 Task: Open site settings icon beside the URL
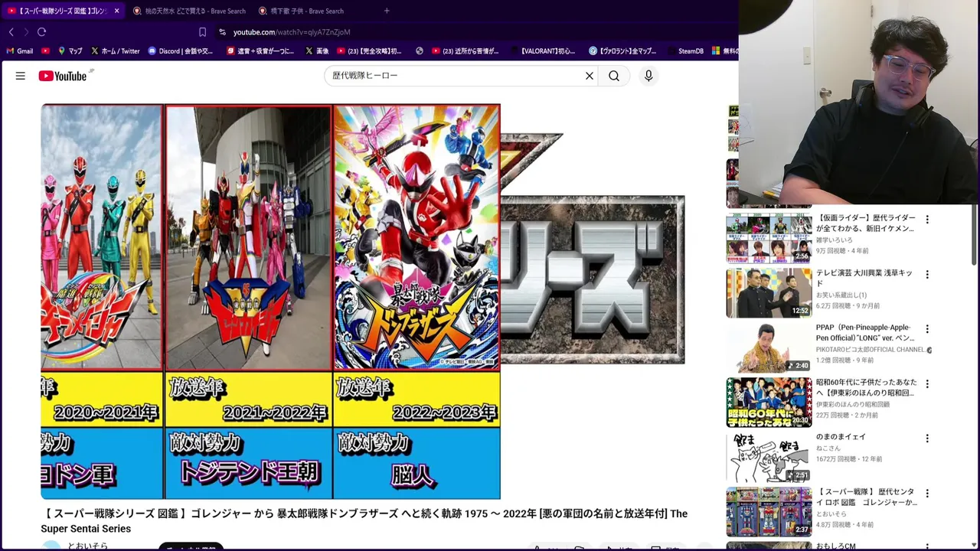[x=222, y=32]
